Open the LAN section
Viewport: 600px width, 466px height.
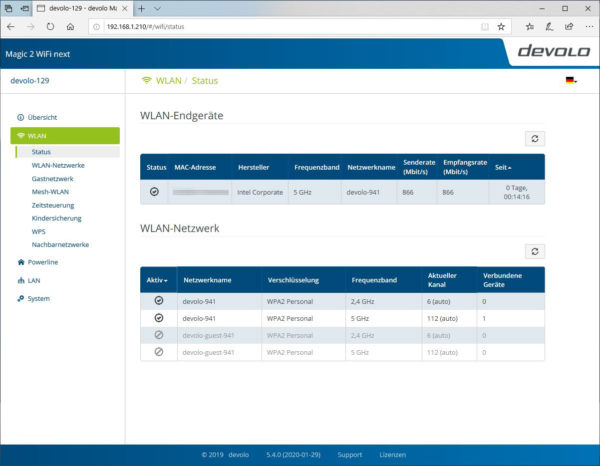coord(34,280)
